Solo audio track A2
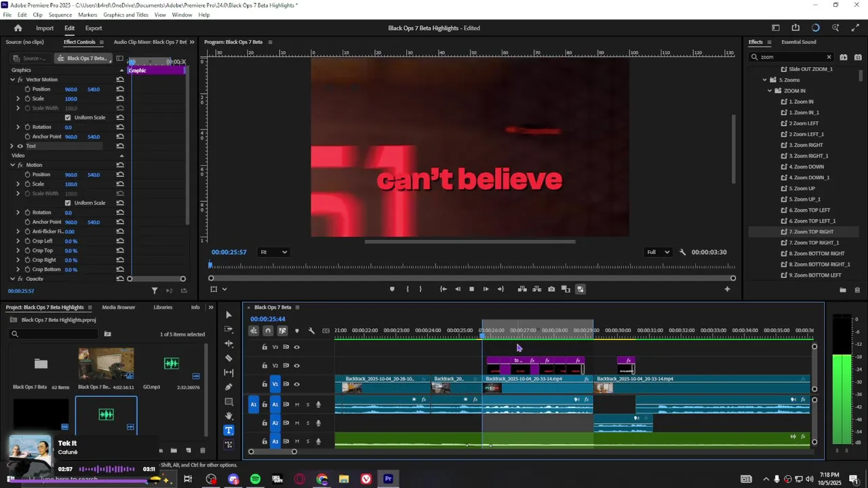The image size is (868, 488). (x=307, y=423)
